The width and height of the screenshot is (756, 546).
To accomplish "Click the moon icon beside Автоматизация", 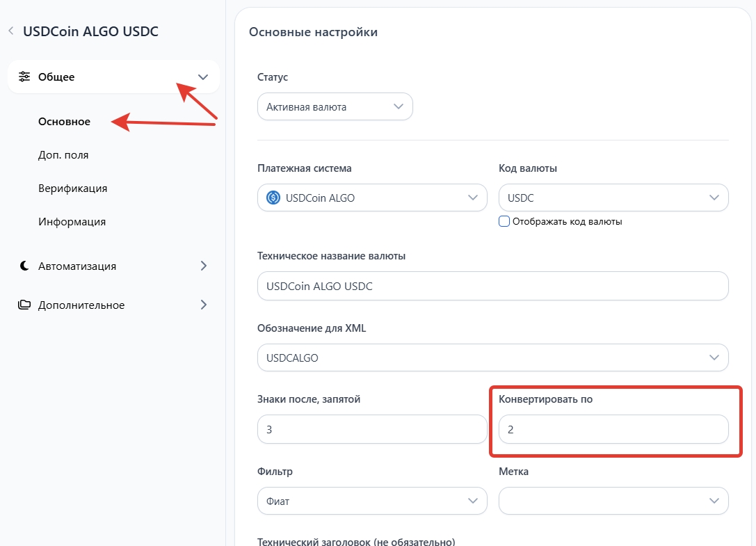I will click(24, 266).
